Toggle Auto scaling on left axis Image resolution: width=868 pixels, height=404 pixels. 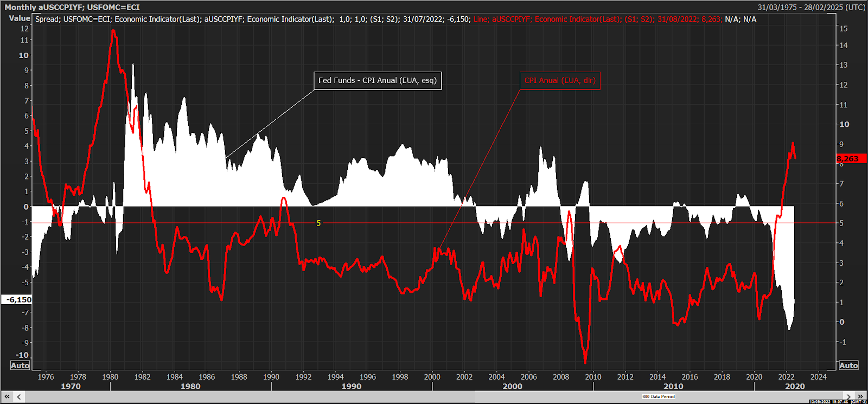[20, 365]
